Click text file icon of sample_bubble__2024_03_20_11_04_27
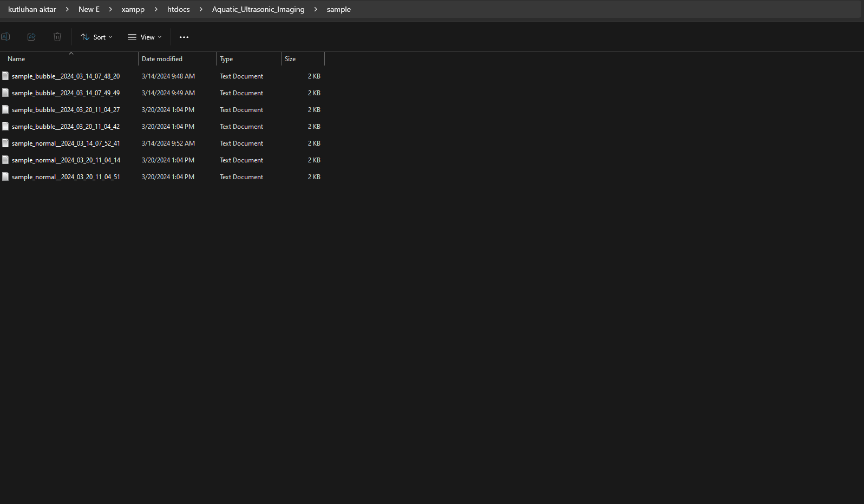The height and width of the screenshot is (504, 864). (5, 109)
